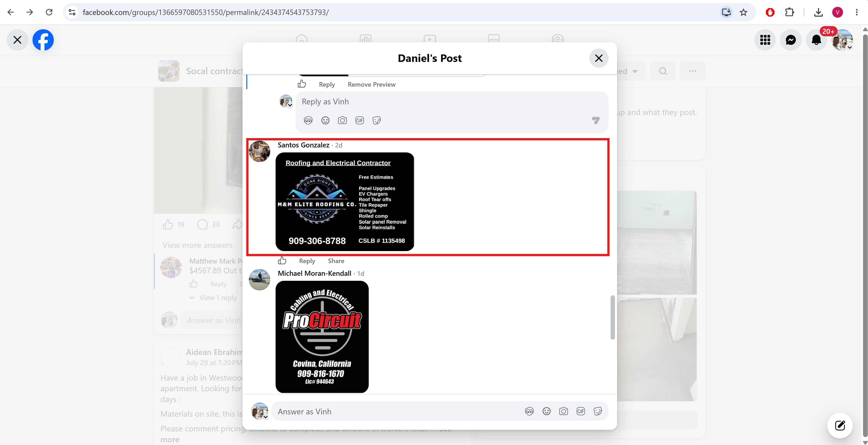
Task: Click the X button beside Facebook logo
Action: [x=17, y=40]
